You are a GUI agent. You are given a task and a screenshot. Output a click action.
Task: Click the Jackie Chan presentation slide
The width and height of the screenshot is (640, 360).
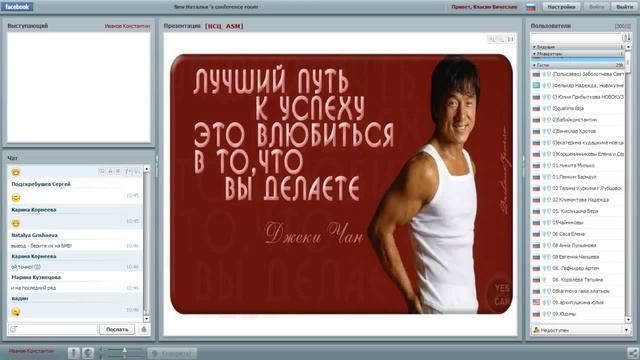pos(341,184)
